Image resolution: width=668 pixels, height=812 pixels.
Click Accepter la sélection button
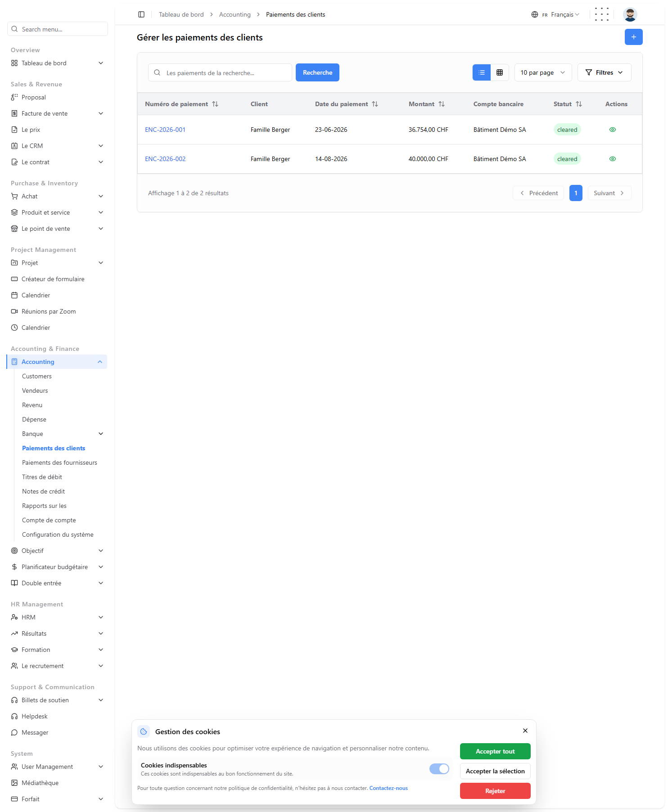(x=495, y=771)
